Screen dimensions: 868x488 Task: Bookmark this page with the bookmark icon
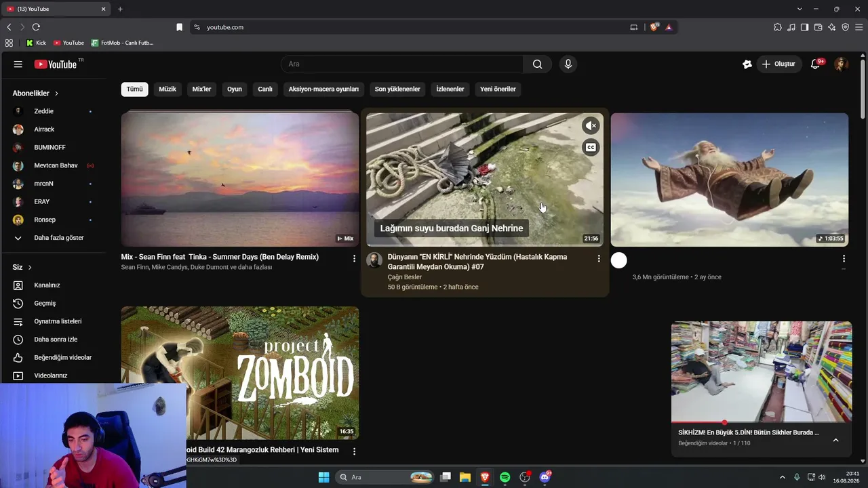click(180, 27)
